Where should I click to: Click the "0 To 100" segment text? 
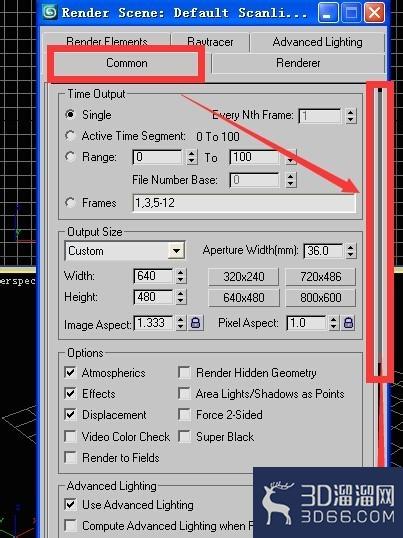[x=218, y=137]
